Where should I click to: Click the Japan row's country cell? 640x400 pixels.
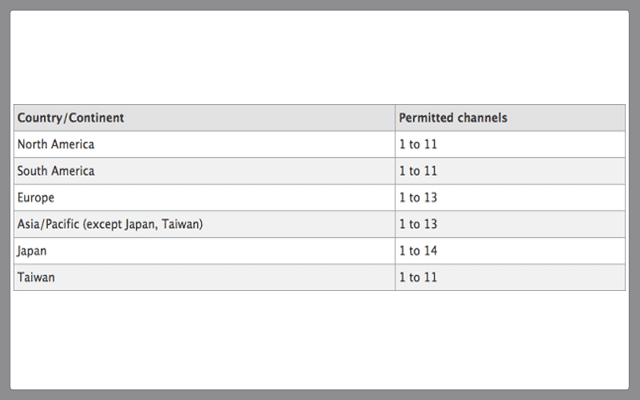click(32, 251)
